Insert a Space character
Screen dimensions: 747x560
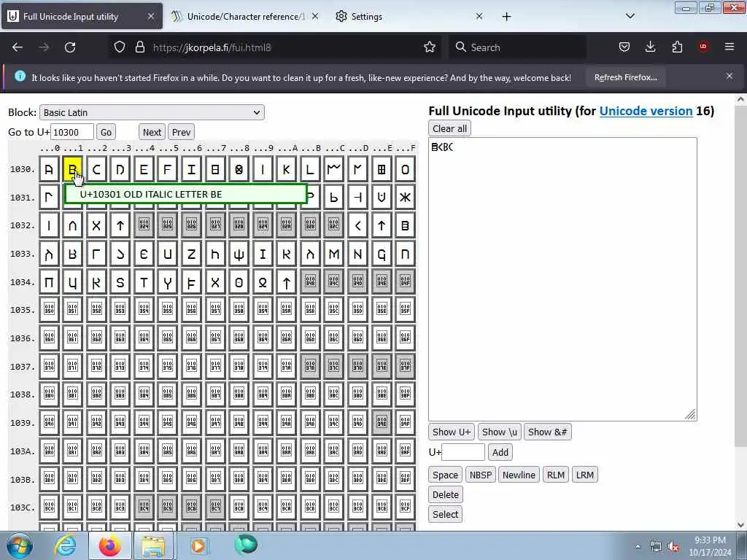(x=445, y=475)
